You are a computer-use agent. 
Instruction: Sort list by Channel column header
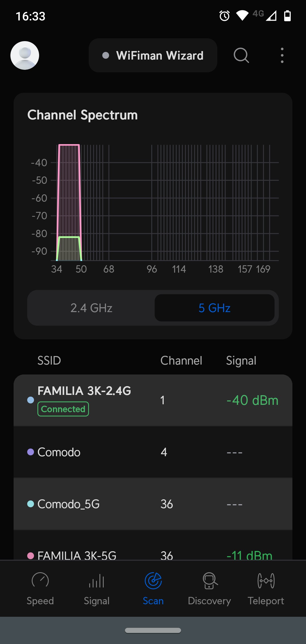pos(181,361)
